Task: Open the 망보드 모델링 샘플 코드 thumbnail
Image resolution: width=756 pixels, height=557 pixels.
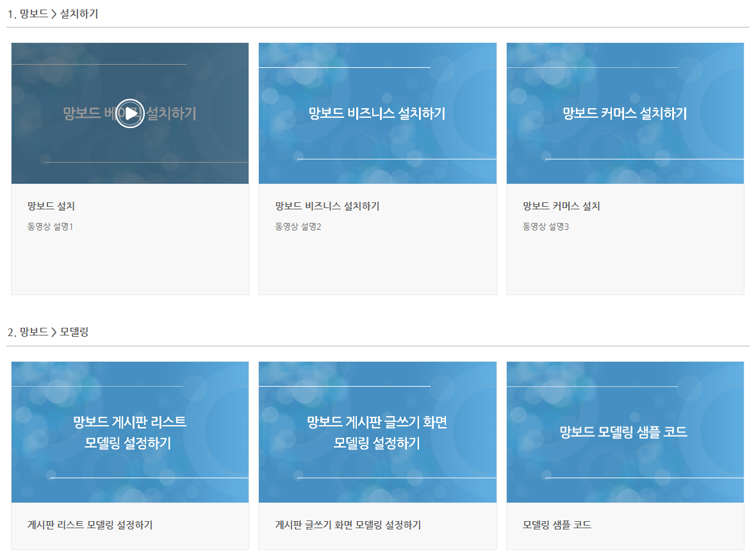Action: 625,432
